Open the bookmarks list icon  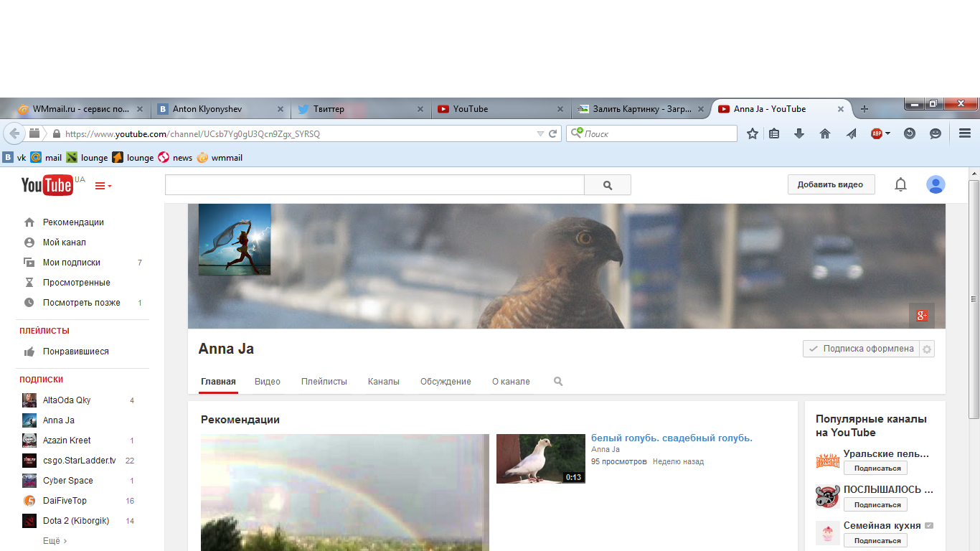tap(774, 133)
